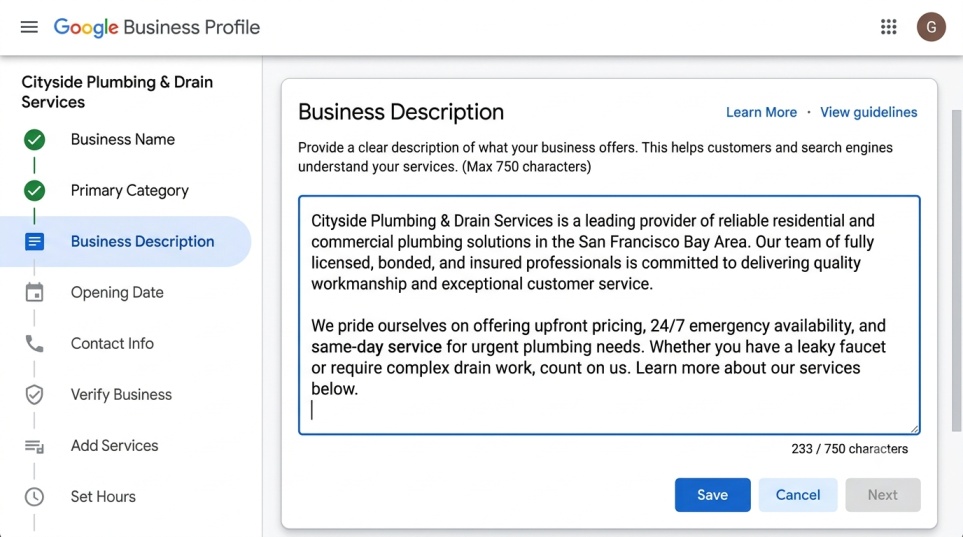This screenshot has height=537, width=963.
Task: Click the Contact Info phone icon
Action: pyautogui.click(x=34, y=343)
